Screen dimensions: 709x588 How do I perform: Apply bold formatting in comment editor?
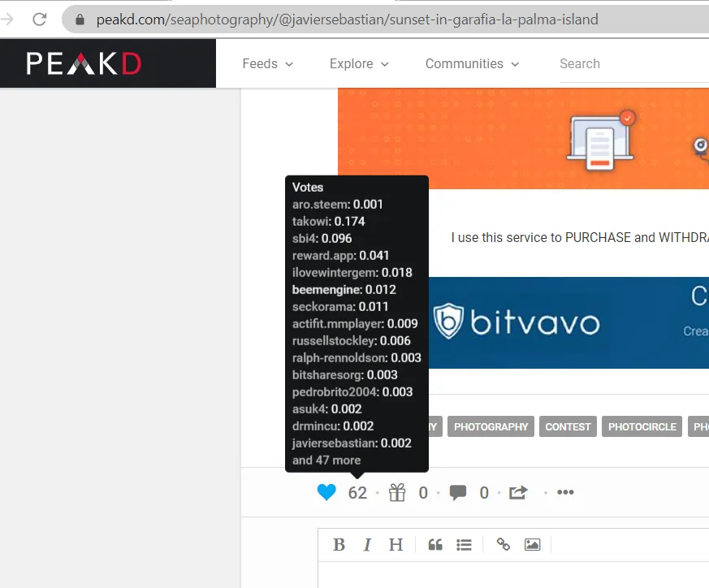tap(339, 545)
